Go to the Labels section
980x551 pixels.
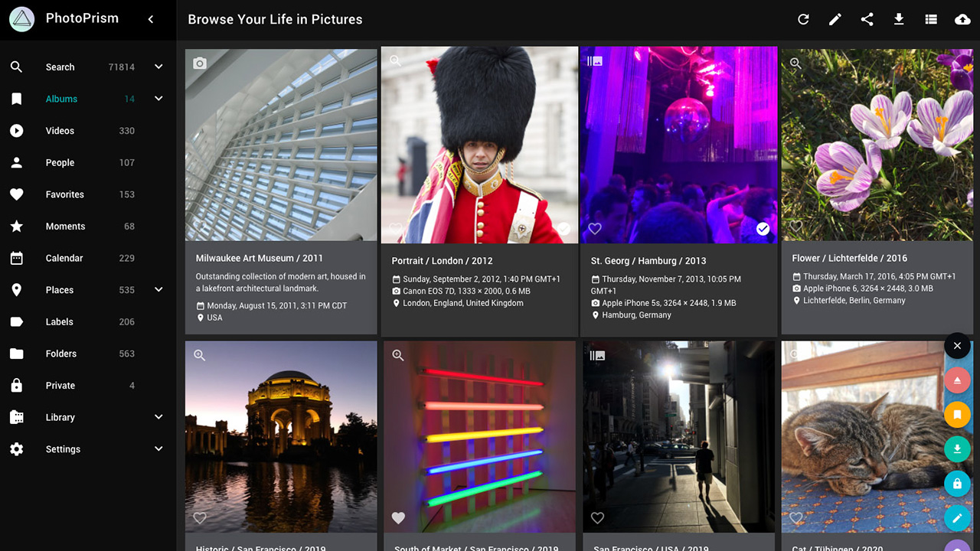(x=60, y=322)
